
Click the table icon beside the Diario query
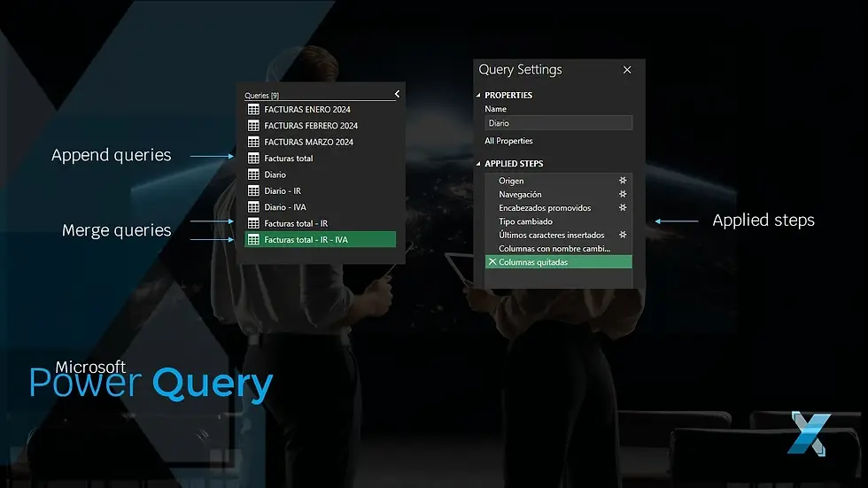[253, 174]
